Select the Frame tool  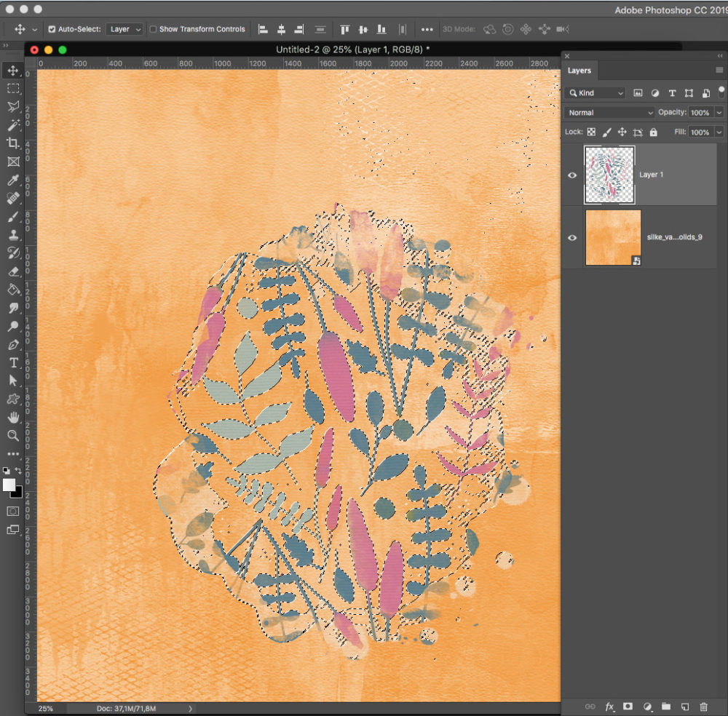(x=13, y=162)
